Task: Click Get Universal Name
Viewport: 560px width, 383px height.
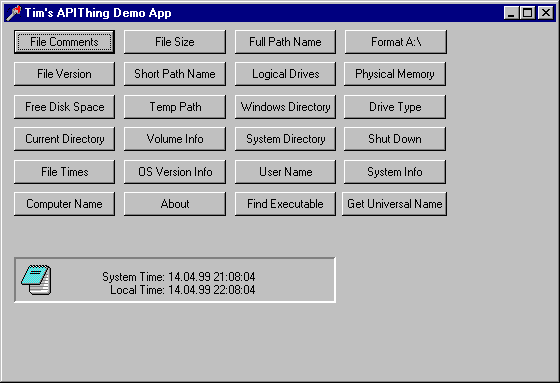Action: click(394, 204)
